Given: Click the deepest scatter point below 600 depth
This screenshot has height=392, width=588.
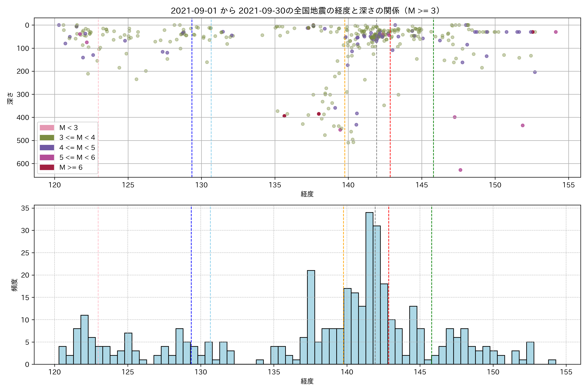Looking at the screenshot, I should (x=460, y=170).
